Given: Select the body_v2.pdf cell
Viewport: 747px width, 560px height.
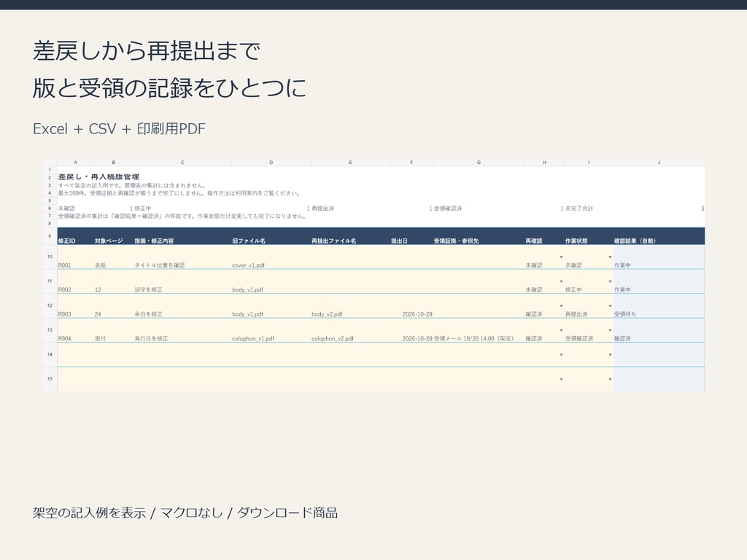Looking at the screenshot, I should coord(351,306).
